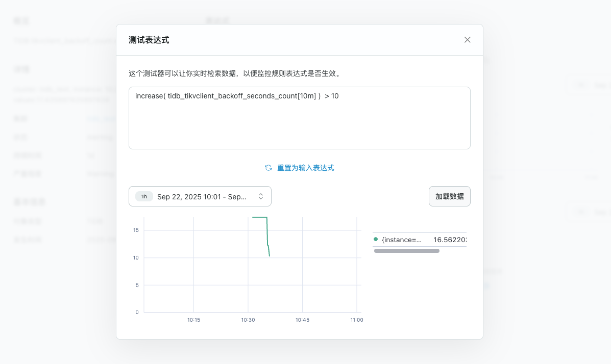Select the {instance=... legend entry

pos(402,240)
